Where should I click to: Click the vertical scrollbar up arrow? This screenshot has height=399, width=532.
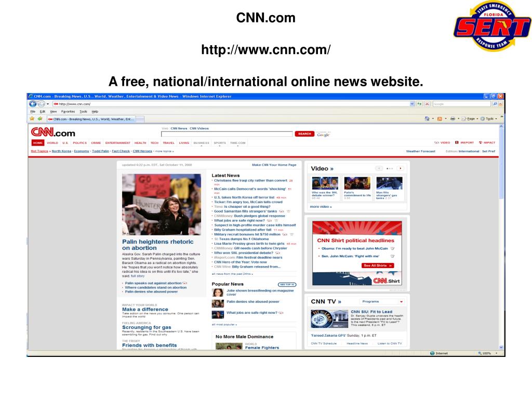click(x=501, y=126)
